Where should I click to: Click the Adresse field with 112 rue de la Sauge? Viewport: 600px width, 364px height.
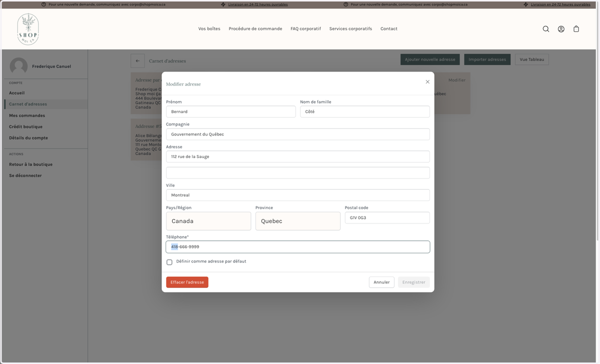point(298,156)
